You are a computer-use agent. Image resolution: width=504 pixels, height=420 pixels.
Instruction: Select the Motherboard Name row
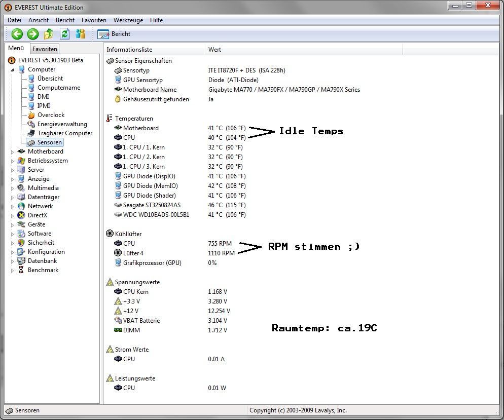click(237, 90)
